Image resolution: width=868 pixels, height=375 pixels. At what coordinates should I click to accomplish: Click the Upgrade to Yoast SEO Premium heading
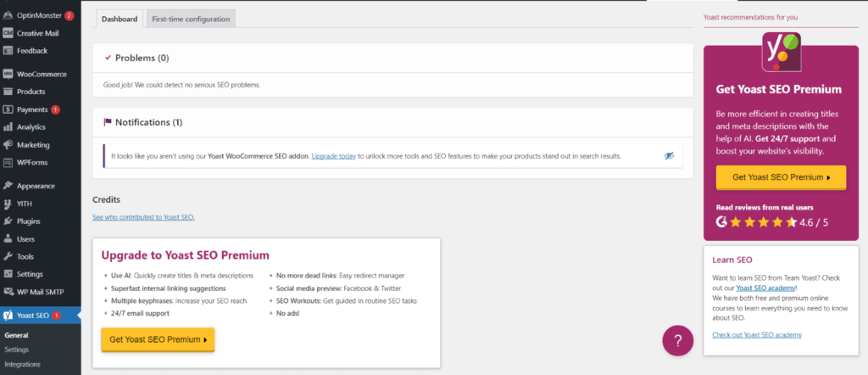pos(185,255)
